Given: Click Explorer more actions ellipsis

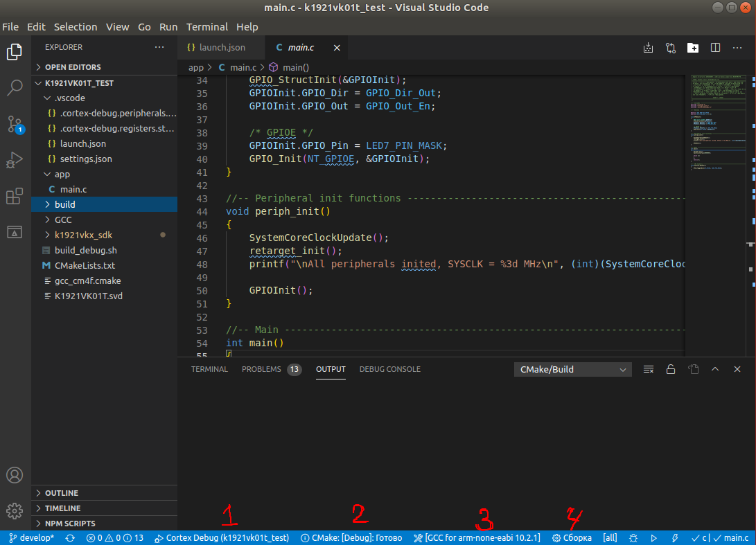Looking at the screenshot, I should click(159, 47).
